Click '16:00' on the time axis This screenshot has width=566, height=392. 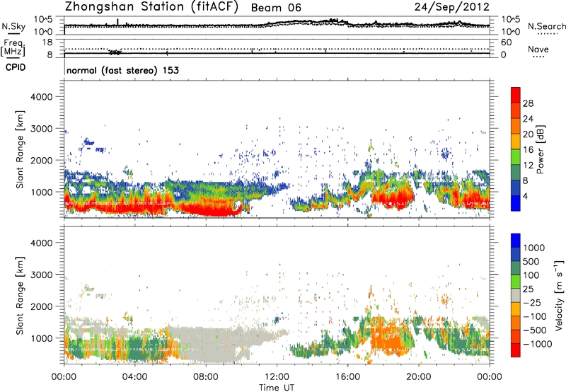tap(347, 377)
